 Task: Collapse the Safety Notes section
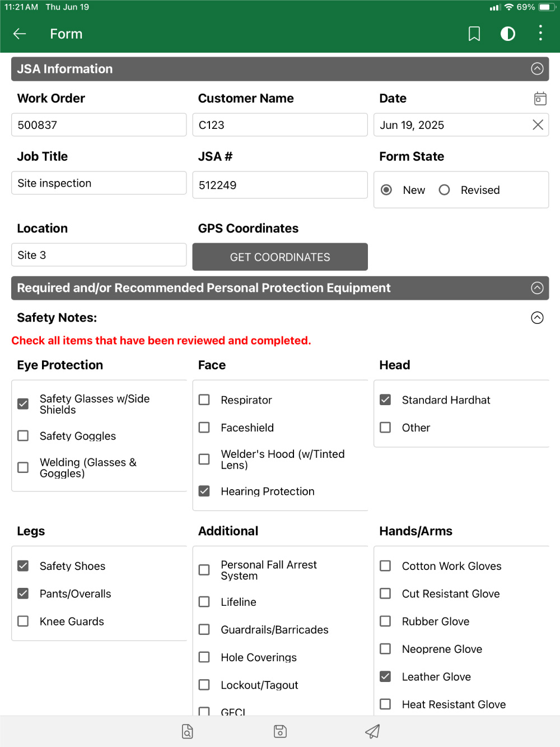point(536,318)
